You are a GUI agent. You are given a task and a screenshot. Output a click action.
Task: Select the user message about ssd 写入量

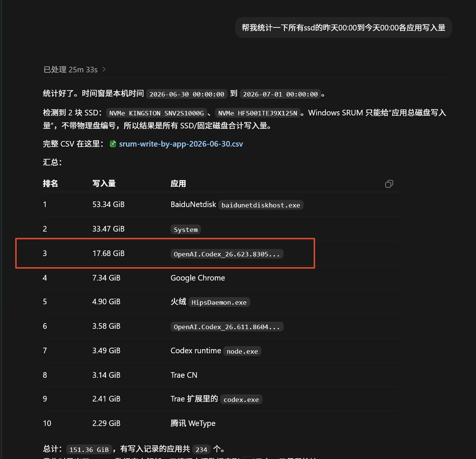[x=344, y=27]
